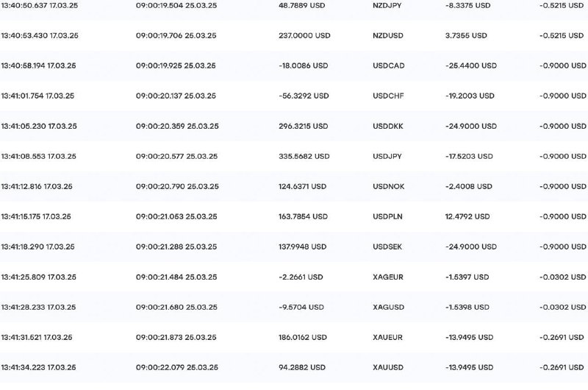The height and width of the screenshot is (390, 588).
Task: Select the USDSEK symbol cell
Action: pyautogui.click(x=387, y=247)
